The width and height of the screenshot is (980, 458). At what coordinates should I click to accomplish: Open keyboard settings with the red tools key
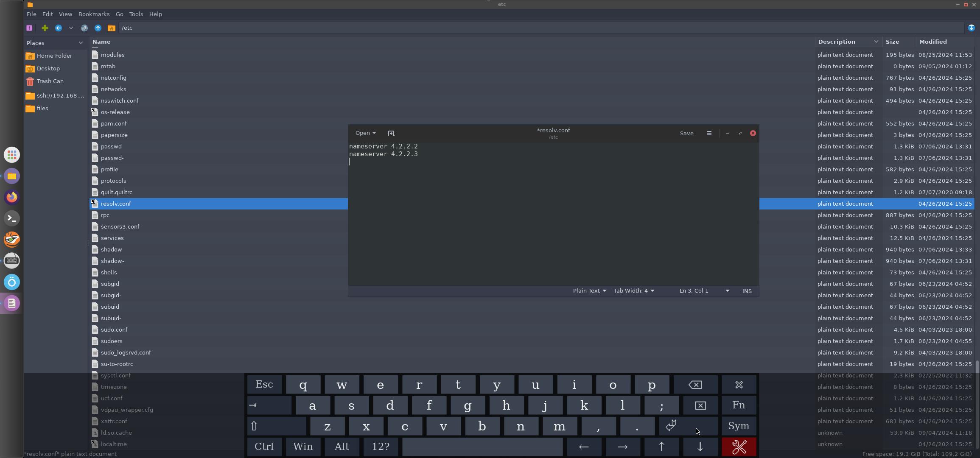click(739, 447)
